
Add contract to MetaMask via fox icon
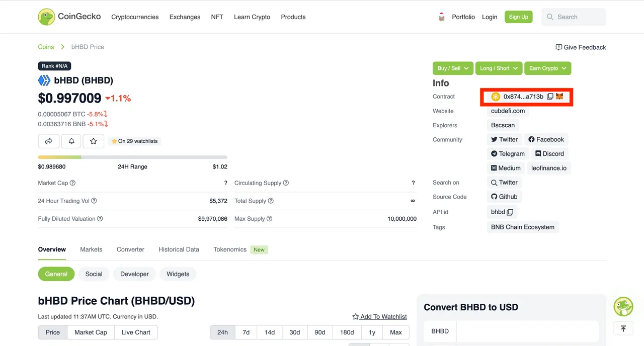coord(559,96)
